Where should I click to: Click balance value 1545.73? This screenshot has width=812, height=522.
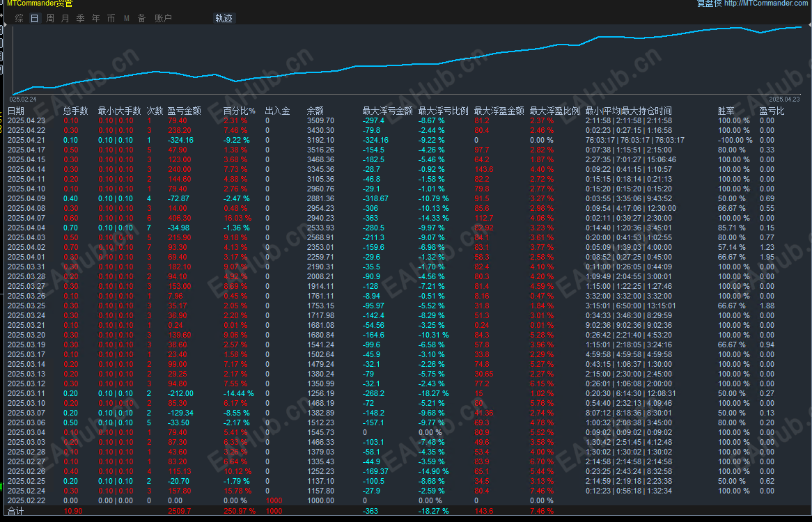320,432
